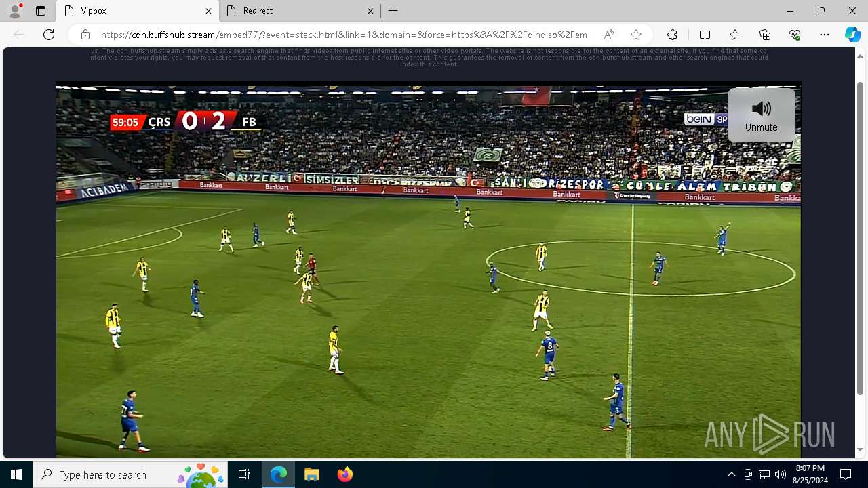Add this page to favorites
This screenshot has width=868, height=488.
point(636,35)
